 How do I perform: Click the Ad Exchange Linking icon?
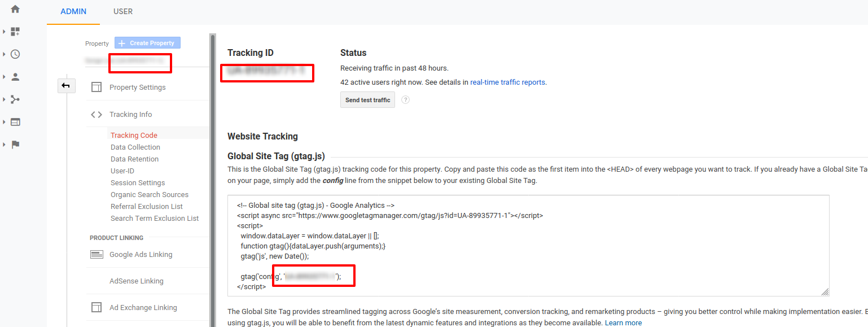pos(97,308)
